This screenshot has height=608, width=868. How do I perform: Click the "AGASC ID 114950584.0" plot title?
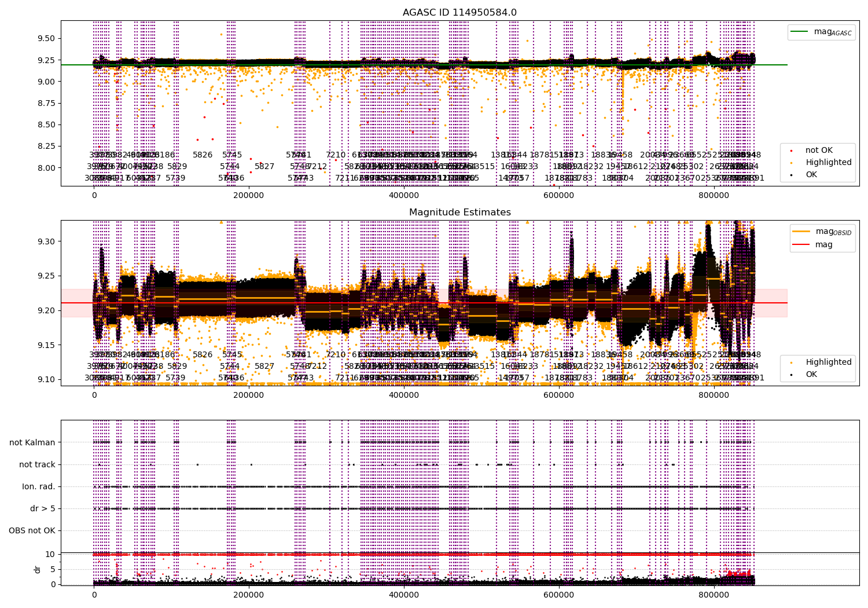coord(460,12)
